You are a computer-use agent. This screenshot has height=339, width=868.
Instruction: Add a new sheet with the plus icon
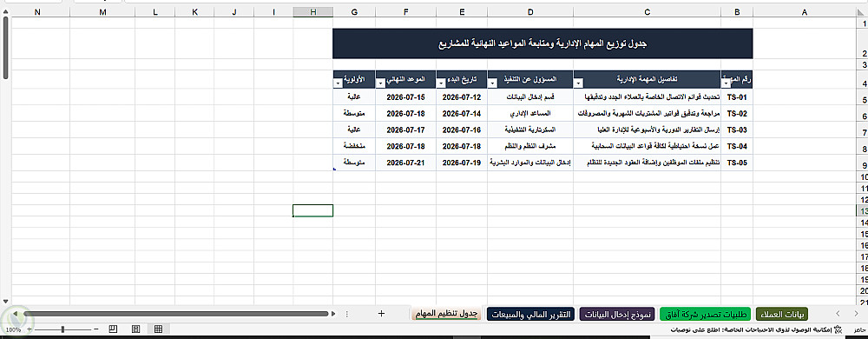click(381, 314)
